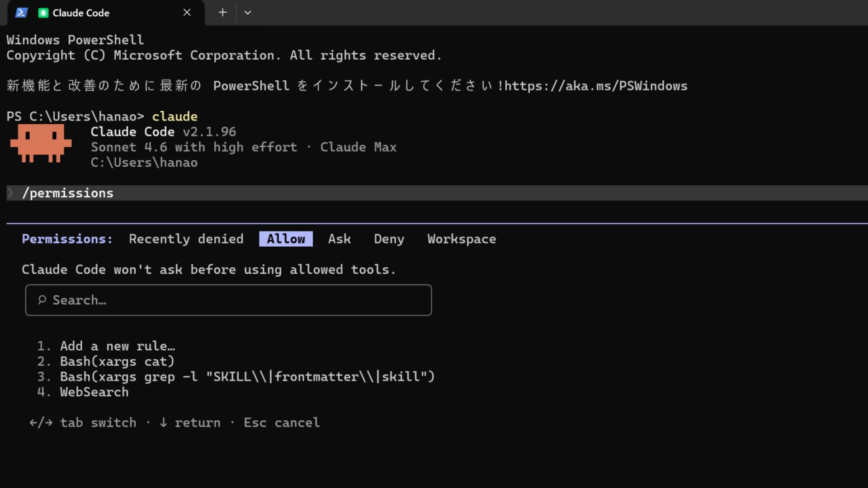
Task: Open a new terminal tab with the plus icon
Action: (x=222, y=12)
